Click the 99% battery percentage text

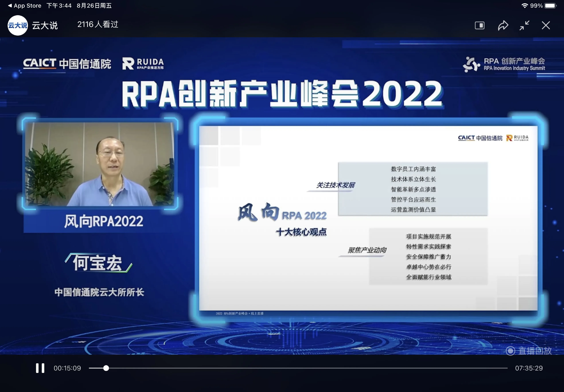(536, 5)
